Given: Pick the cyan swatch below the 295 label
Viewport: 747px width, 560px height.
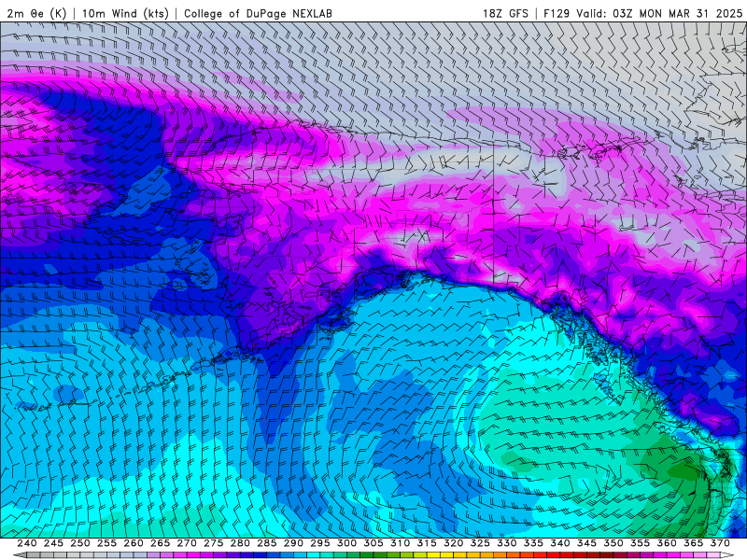Looking at the screenshot, I should point(314,555).
